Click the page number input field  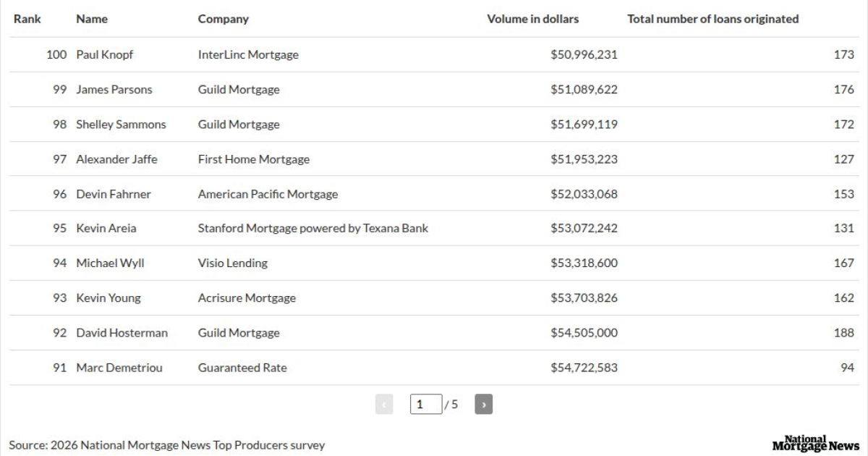426,404
